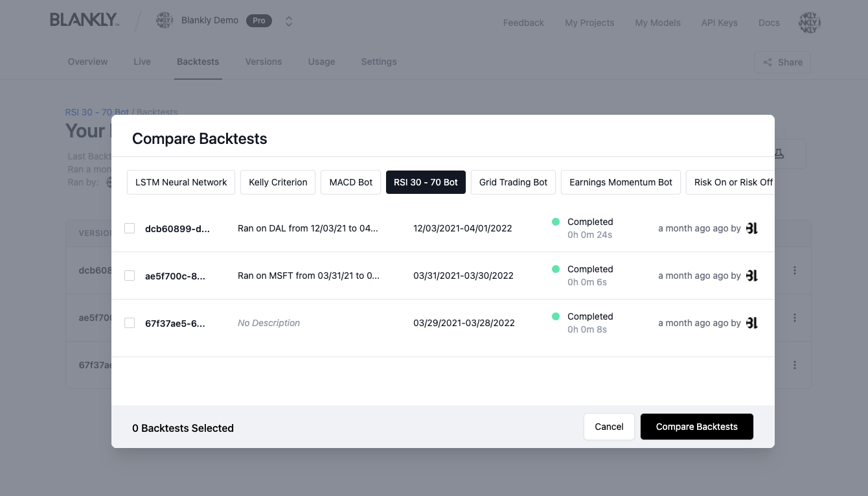Image resolution: width=868 pixels, height=496 pixels.
Task: Open the three-dot actions menu on the 67f37a row
Action: pos(795,364)
